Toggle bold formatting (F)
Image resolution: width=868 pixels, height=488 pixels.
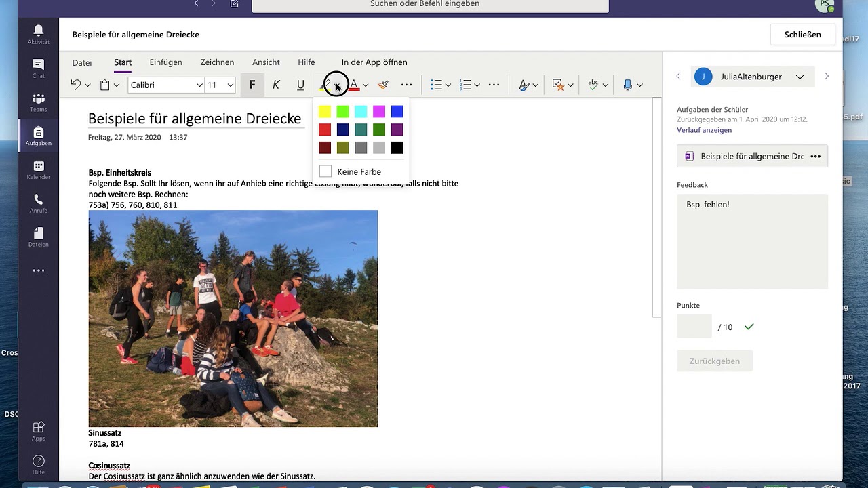click(252, 85)
